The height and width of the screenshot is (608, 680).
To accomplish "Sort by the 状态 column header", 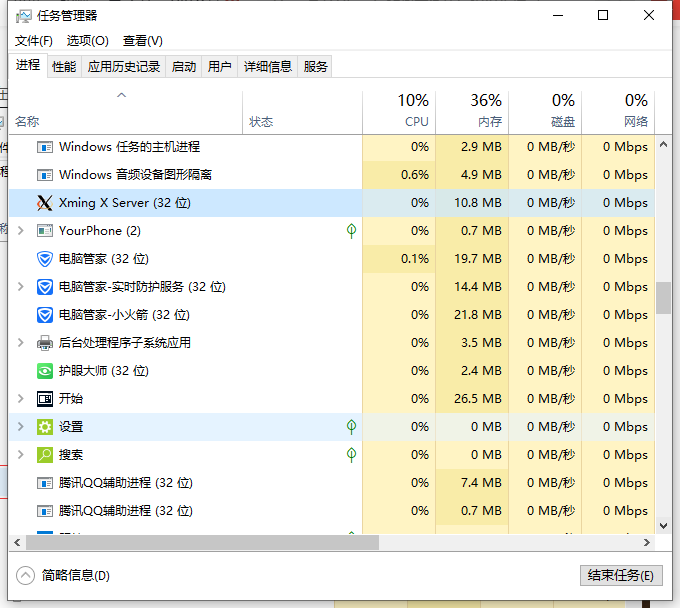I will coord(302,113).
